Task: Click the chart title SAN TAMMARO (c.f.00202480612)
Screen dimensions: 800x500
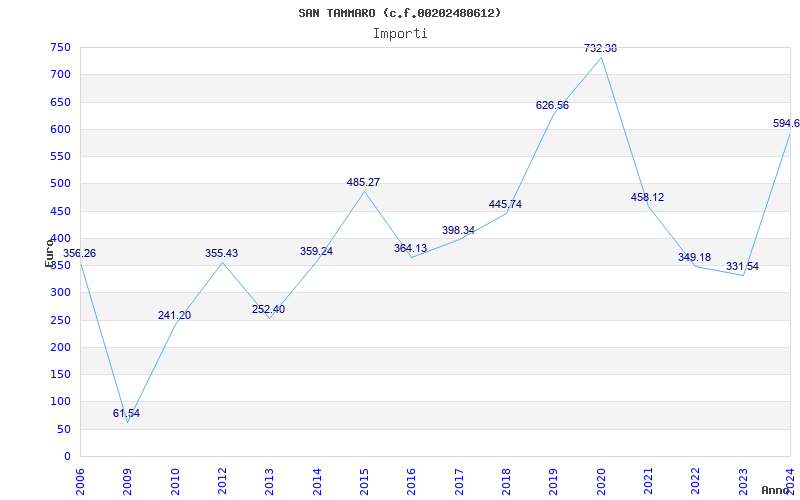Action: tap(399, 13)
